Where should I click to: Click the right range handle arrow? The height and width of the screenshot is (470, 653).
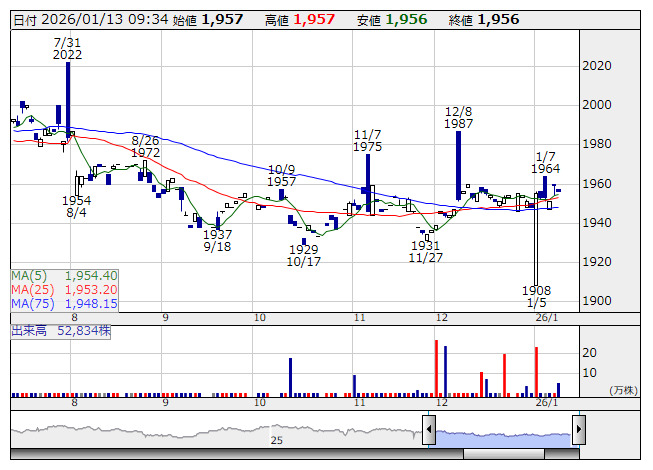tap(579, 430)
